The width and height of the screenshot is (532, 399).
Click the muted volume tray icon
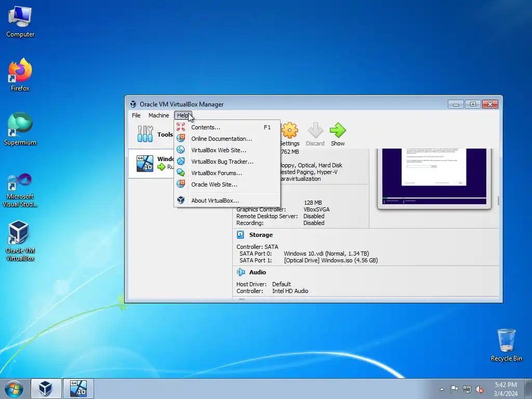pos(480,389)
